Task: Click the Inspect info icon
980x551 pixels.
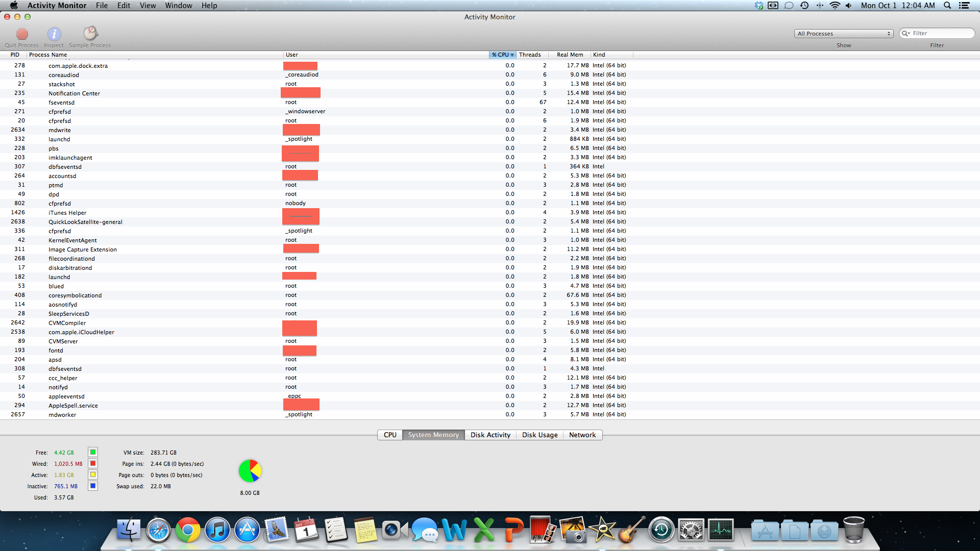Action: coord(54,34)
